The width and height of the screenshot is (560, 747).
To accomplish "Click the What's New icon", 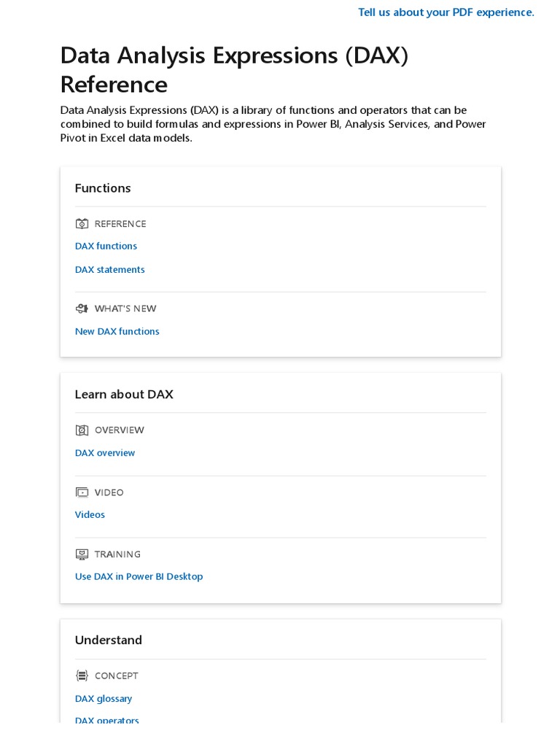I will click(82, 309).
